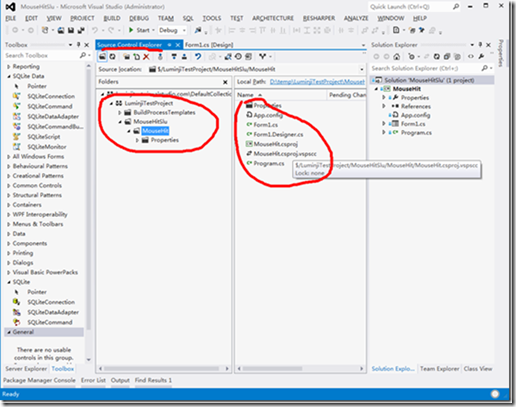Expand the BuildProcessTemplates folder
Viewport: 516px width, 407px height.
coord(120,113)
